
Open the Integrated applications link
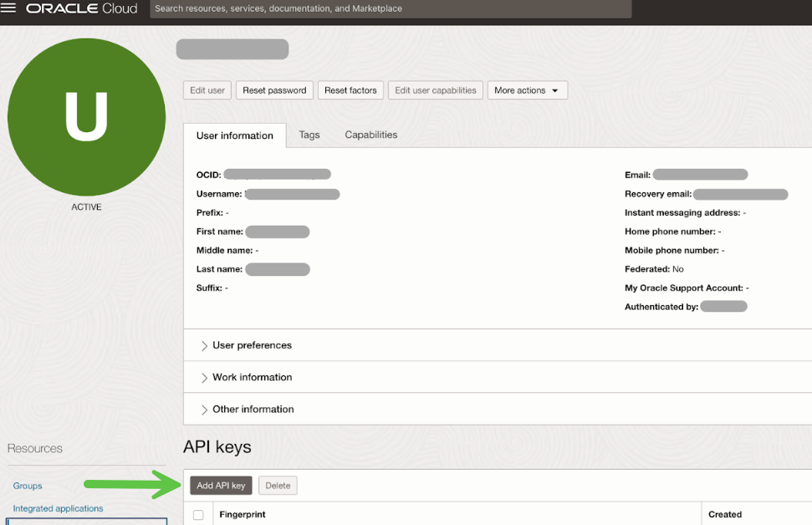pyautogui.click(x=58, y=508)
